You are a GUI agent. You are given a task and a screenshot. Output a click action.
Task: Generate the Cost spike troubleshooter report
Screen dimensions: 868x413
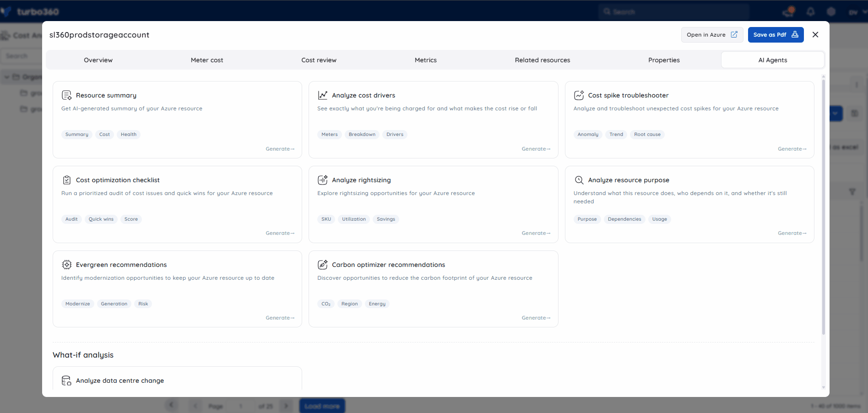point(792,149)
